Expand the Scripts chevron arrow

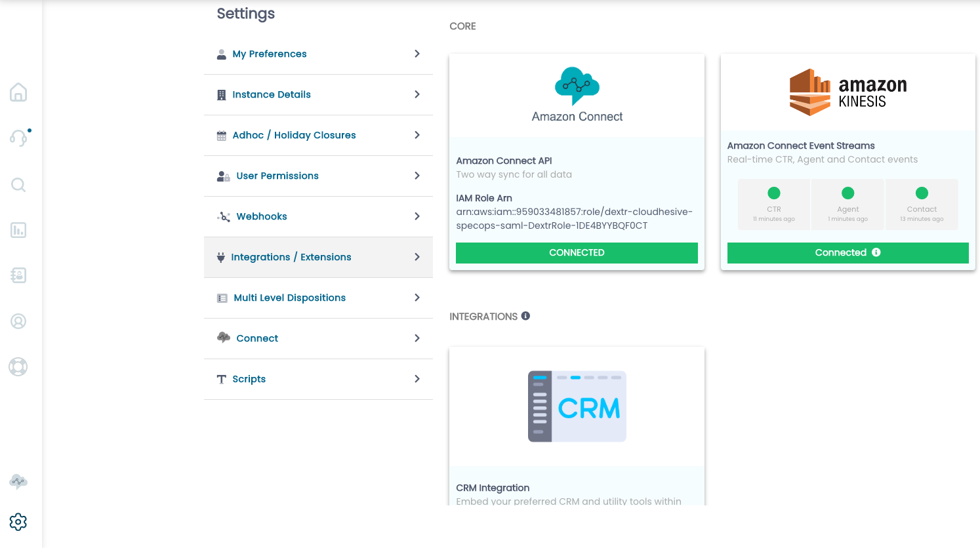coord(417,379)
